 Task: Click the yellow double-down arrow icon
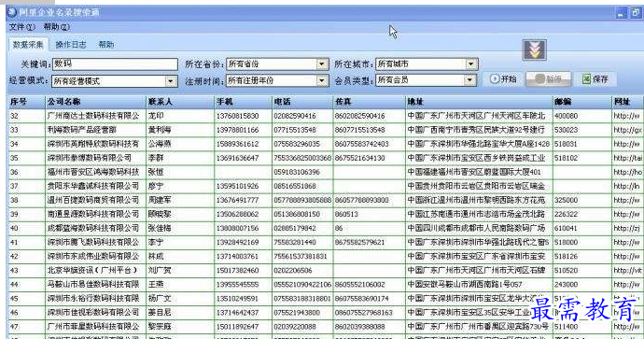[x=535, y=49]
